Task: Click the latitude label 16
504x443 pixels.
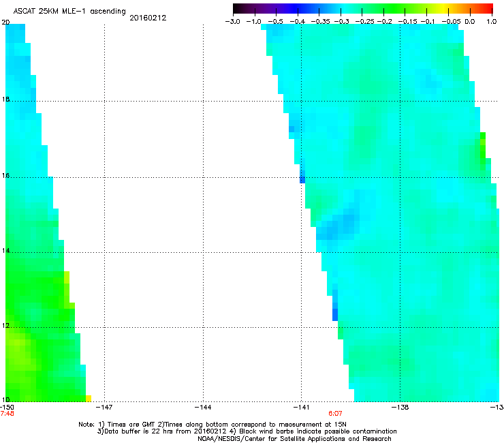Action: 5,176
